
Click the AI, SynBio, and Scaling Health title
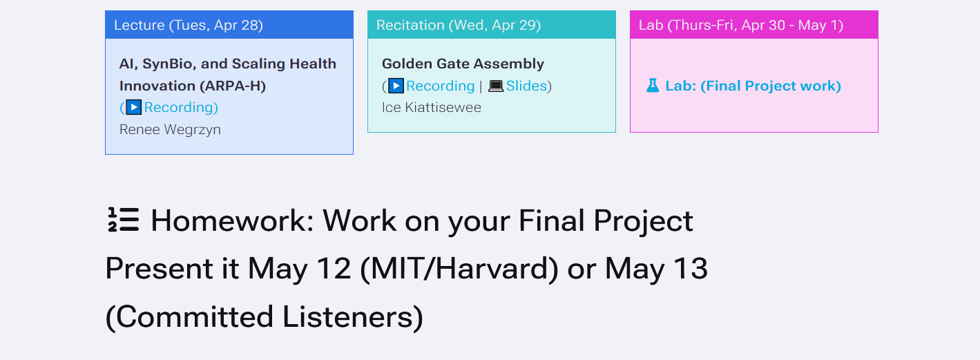click(228, 75)
